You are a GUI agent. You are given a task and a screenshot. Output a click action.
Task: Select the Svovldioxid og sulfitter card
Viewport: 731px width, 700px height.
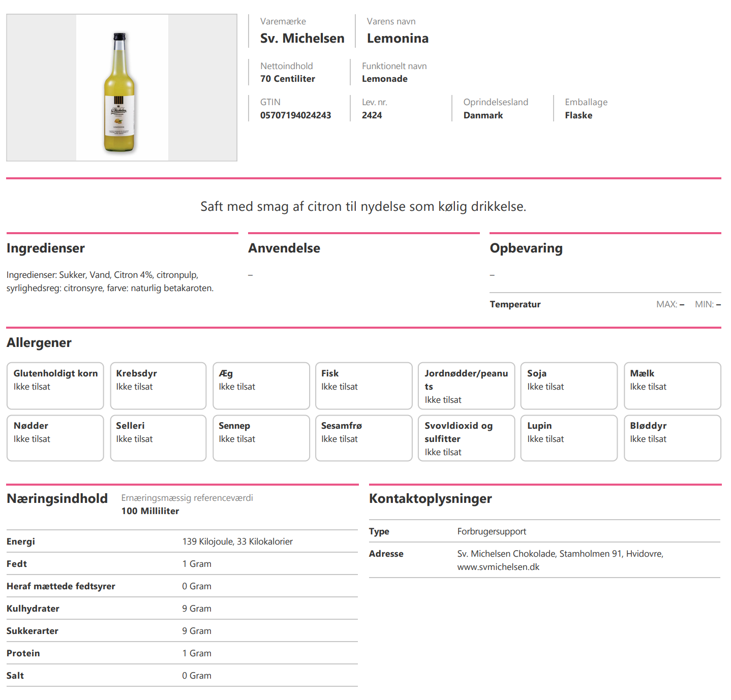(x=466, y=437)
